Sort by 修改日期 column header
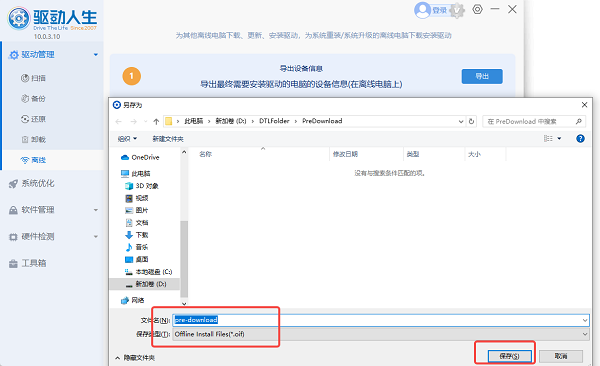The height and width of the screenshot is (366, 600). point(345,154)
